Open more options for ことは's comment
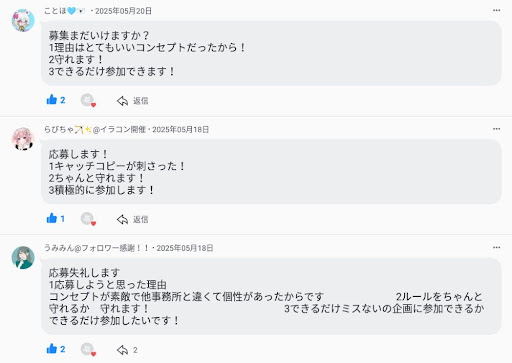This screenshot has height=363, width=512. [496, 11]
